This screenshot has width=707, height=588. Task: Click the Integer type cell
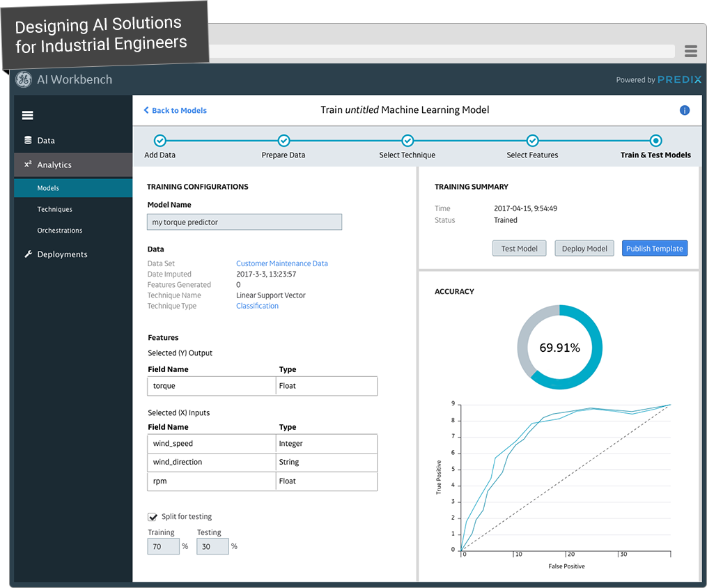pyautogui.click(x=327, y=444)
